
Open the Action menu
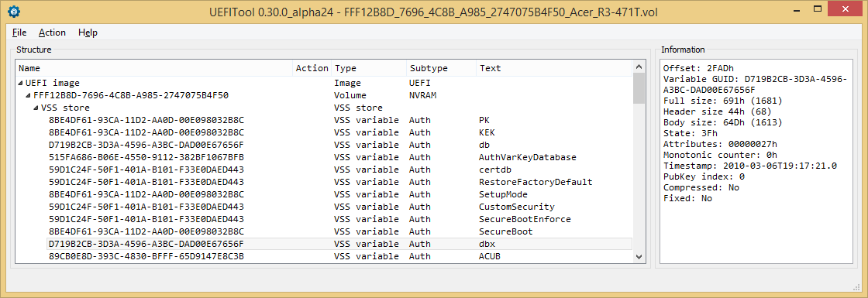pos(52,33)
